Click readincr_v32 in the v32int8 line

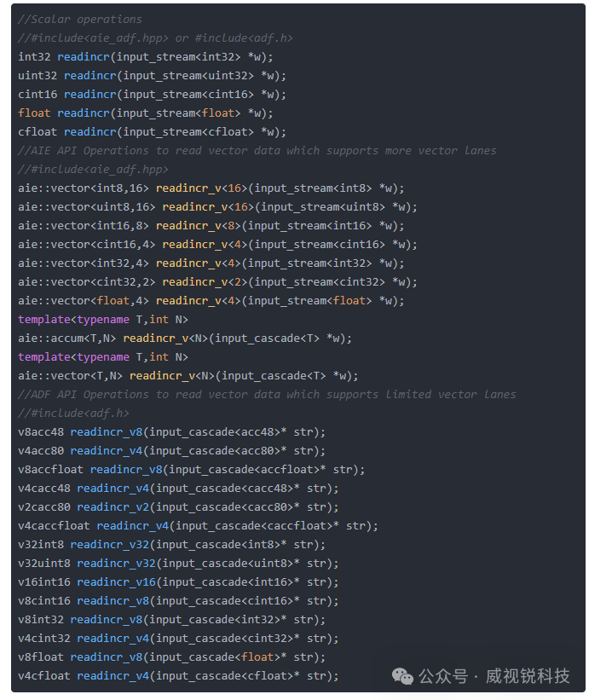[x=110, y=544]
